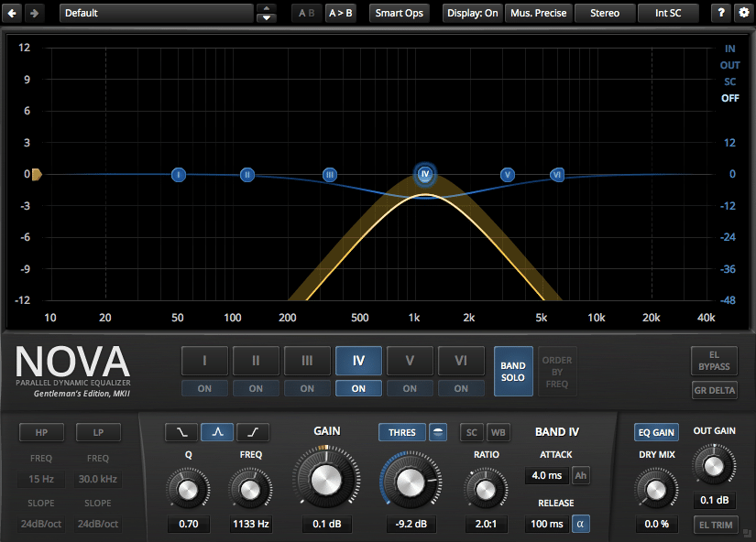Screen dimensions: 756x542
Task: Step to previous preset with up arrow
Action: pyautogui.click(x=267, y=8)
